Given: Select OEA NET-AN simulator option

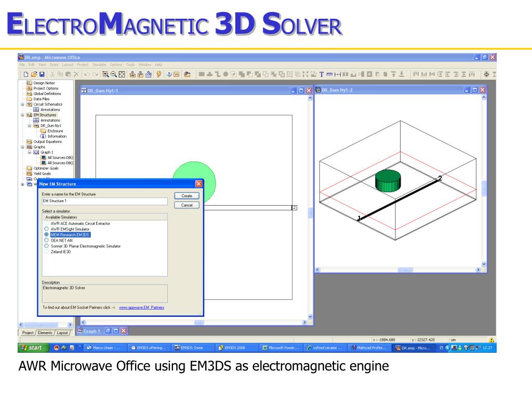Looking at the screenshot, I should coord(46,240).
